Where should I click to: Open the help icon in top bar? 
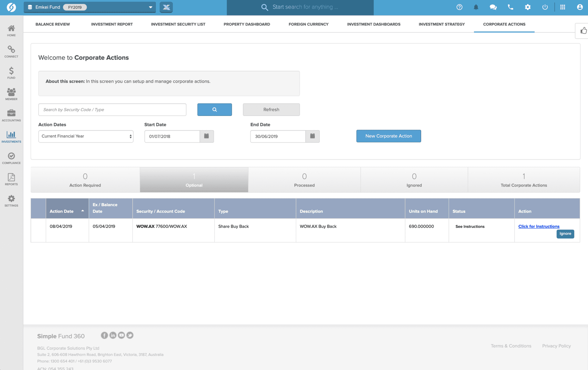click(459, 7)
